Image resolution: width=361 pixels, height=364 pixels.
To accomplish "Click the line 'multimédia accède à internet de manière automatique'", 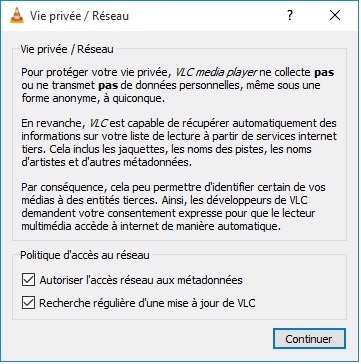I will 149,226.
